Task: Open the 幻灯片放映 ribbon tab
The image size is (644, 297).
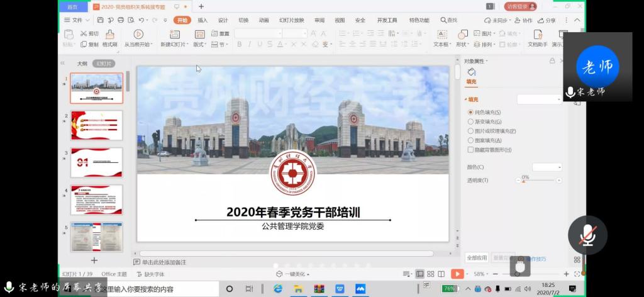Action: tap(291, 20)
